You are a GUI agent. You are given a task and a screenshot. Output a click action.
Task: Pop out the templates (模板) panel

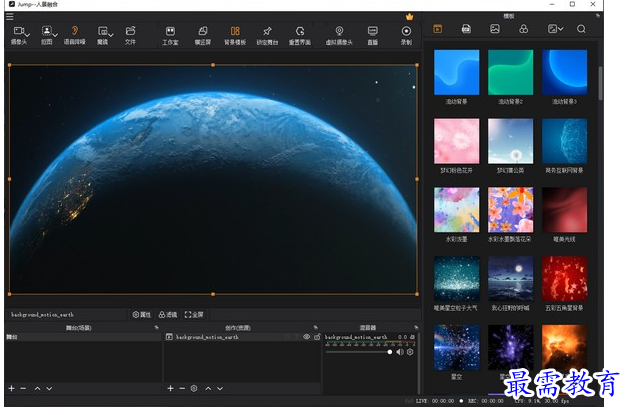click(598, 16)
